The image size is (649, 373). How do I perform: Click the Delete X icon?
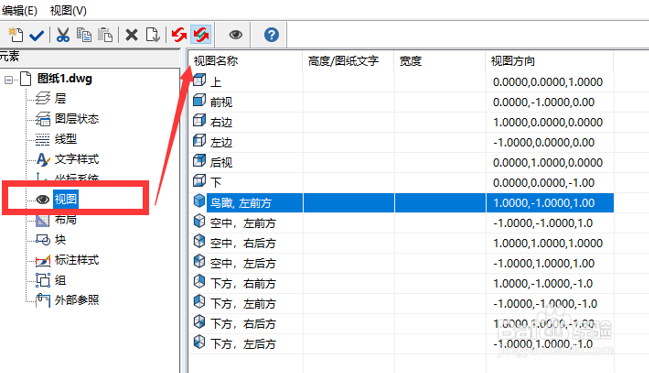[132, 35]
